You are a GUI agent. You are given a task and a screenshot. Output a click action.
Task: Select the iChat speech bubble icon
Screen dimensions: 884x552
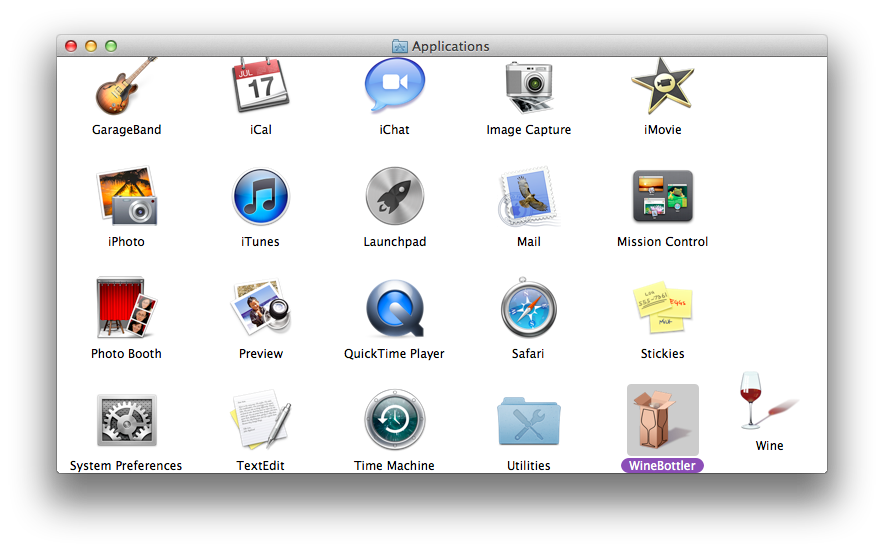point(395,86)
